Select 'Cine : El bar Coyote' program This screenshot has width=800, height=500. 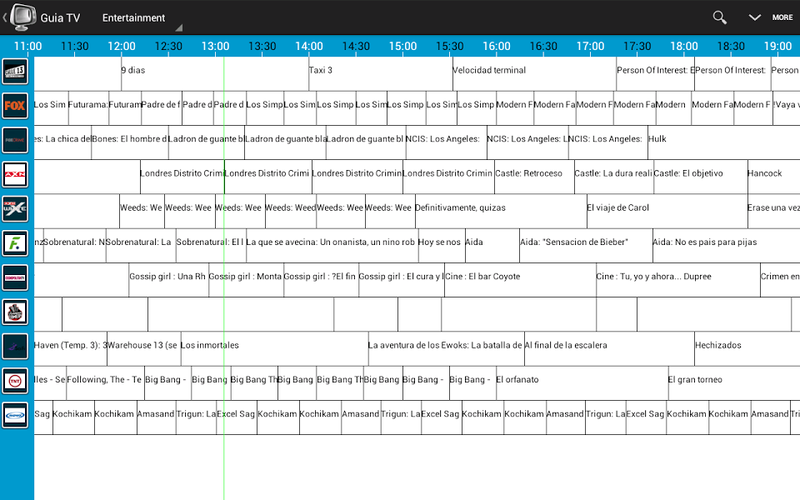520,280
